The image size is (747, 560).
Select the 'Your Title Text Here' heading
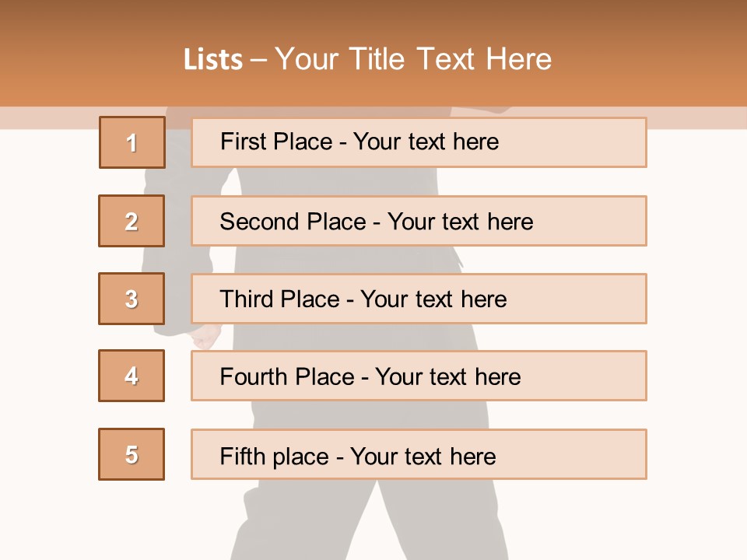pyautogui.click(x=413, y=59)
